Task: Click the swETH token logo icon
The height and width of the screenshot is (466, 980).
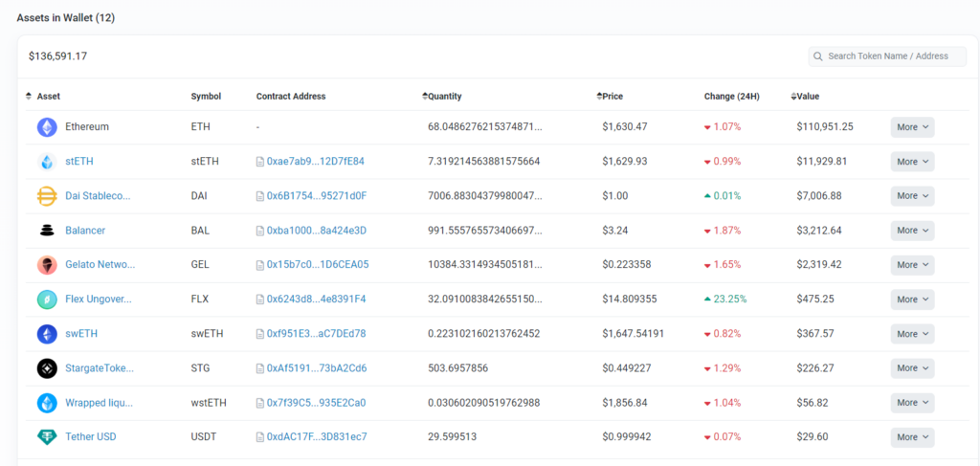Action: point(47,334)
